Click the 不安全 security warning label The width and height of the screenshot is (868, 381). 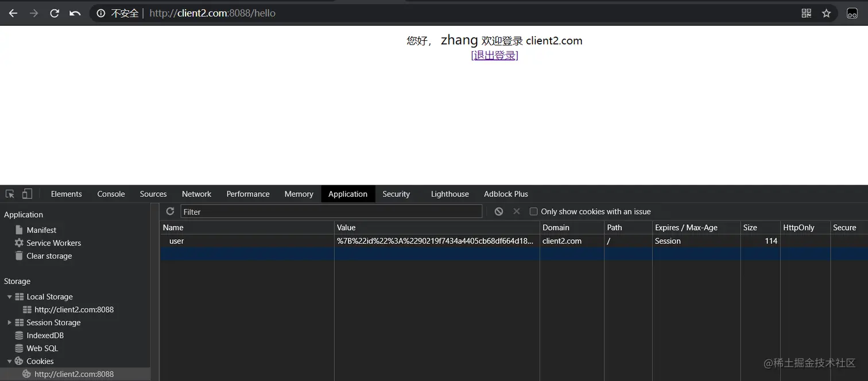click(125, 13)
